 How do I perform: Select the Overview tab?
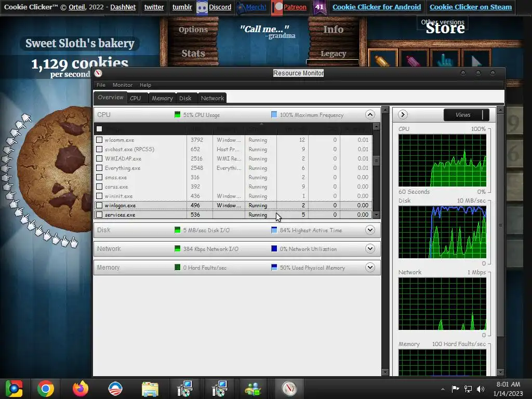pos(111,97)
